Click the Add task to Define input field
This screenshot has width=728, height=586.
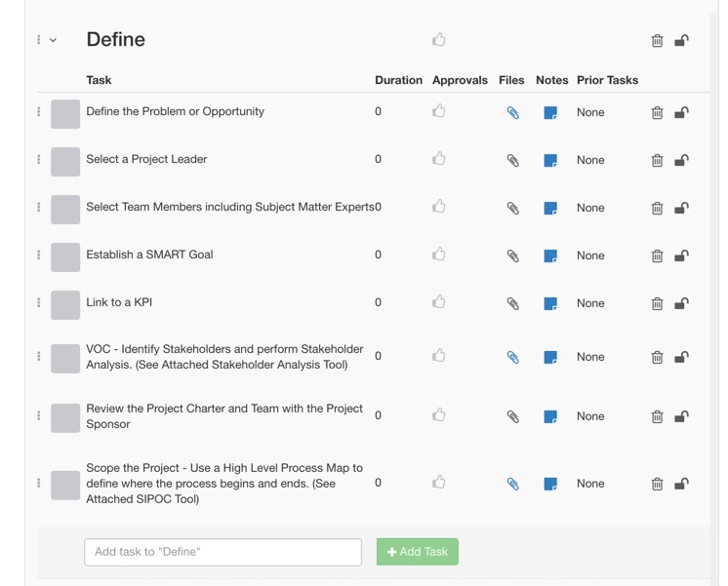(x=222, y=552)
